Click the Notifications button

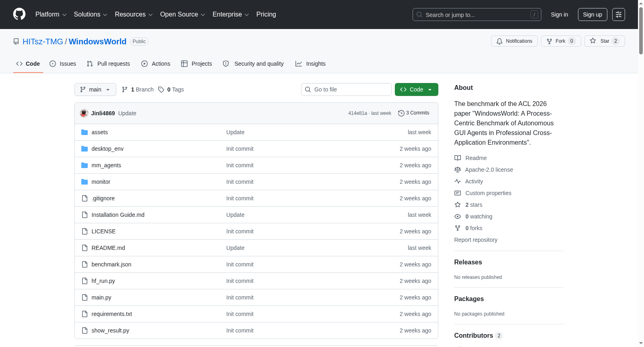pyautogui.click(x=514, y=41)
